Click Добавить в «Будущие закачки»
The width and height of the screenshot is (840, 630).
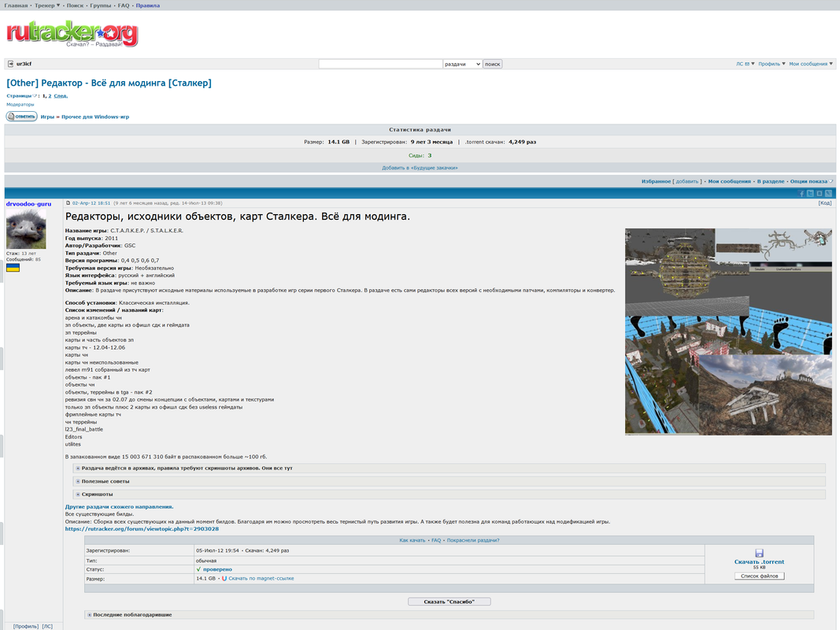tap(420, 168)
